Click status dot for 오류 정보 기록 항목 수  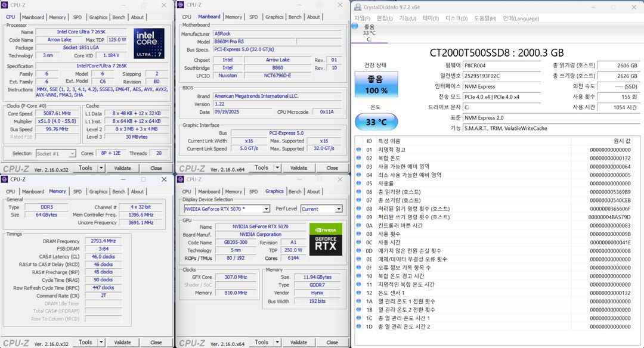pyautogui.click(x=358, y=267)
